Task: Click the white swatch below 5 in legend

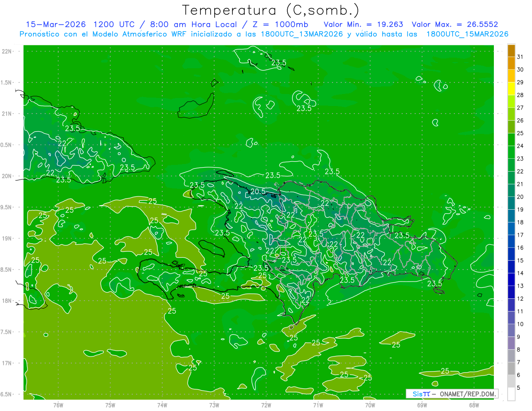Action: tap(511, 394)
